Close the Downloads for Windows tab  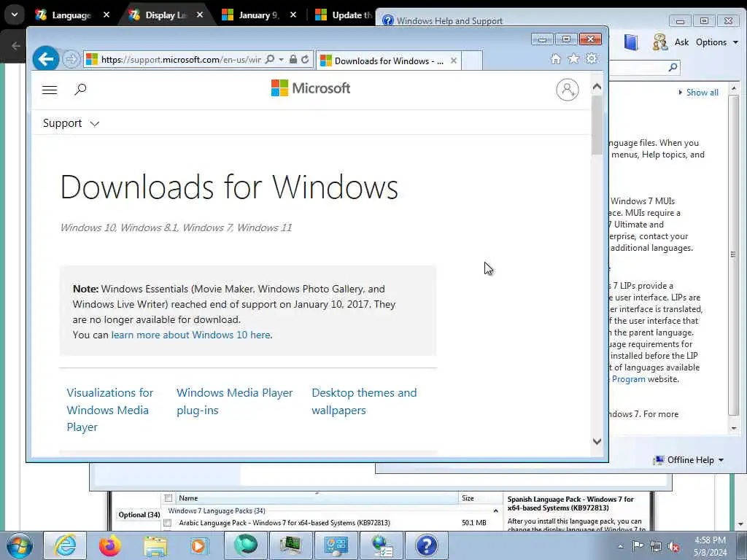point(454,61)
